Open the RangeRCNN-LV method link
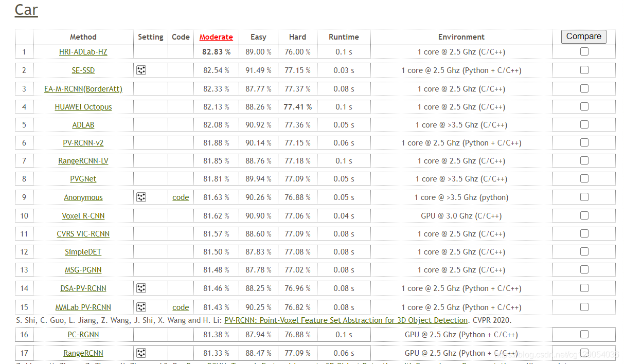Image resolution: width=624 pixels, height=364 pixels. (83, 161)
